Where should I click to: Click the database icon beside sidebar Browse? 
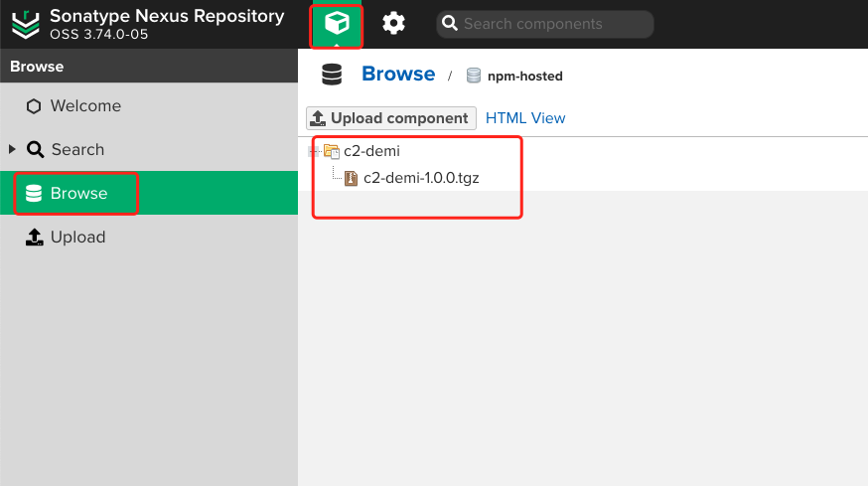click(x=34, y=193)
